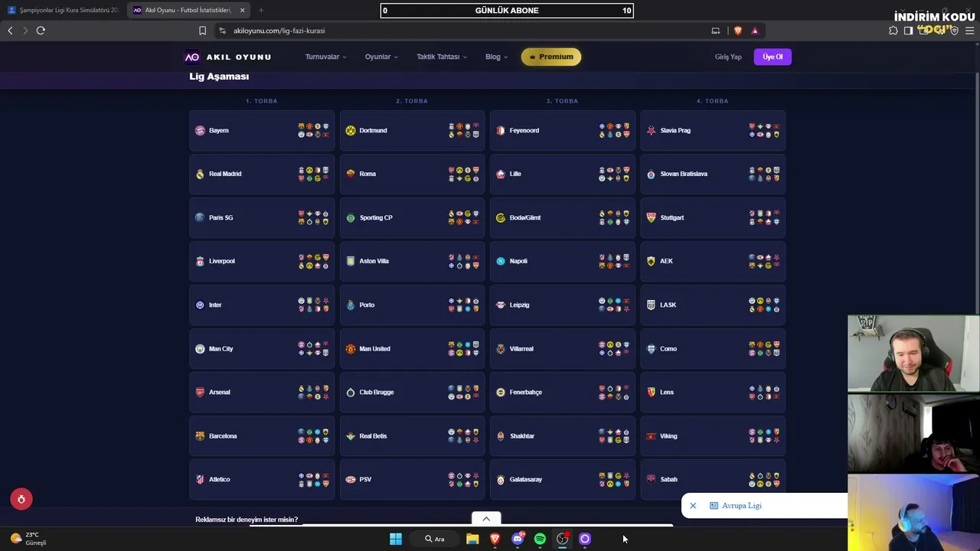Open Spotify from the taskbar

click(x=540, y=540)
